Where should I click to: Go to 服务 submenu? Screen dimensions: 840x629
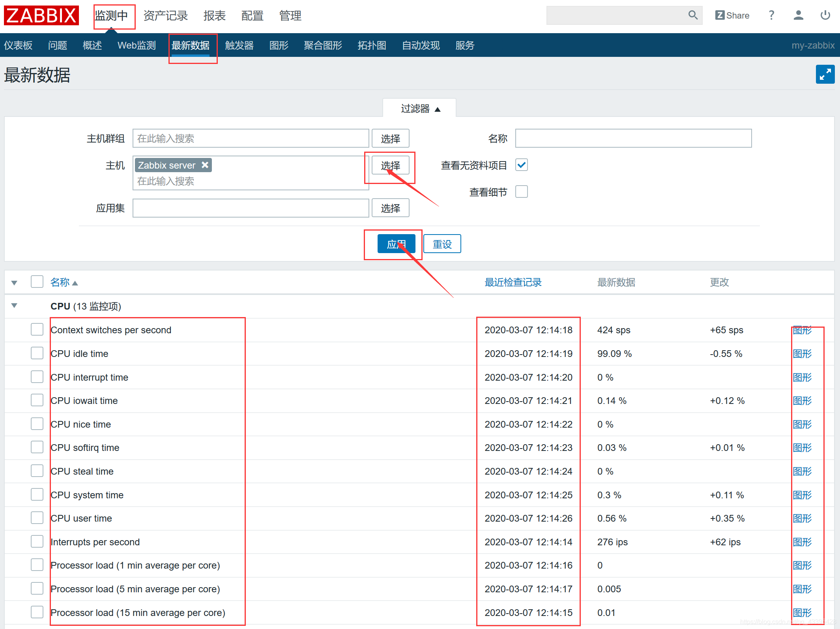point(465,45)
